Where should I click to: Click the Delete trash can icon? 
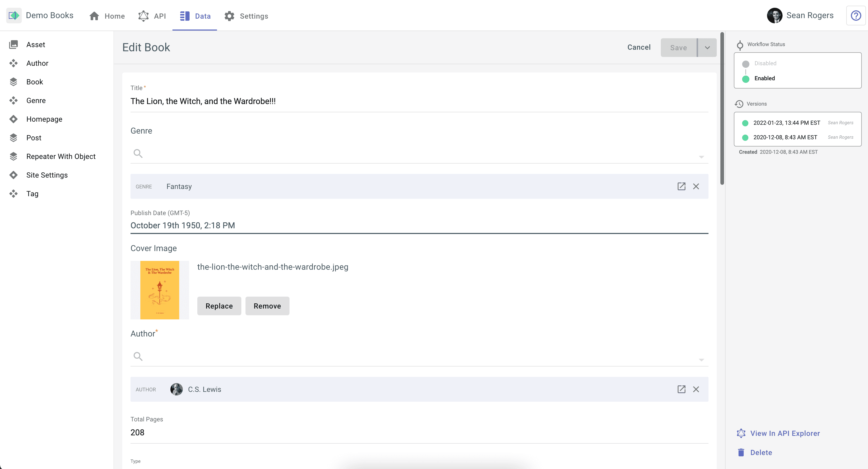coord(741,452)
